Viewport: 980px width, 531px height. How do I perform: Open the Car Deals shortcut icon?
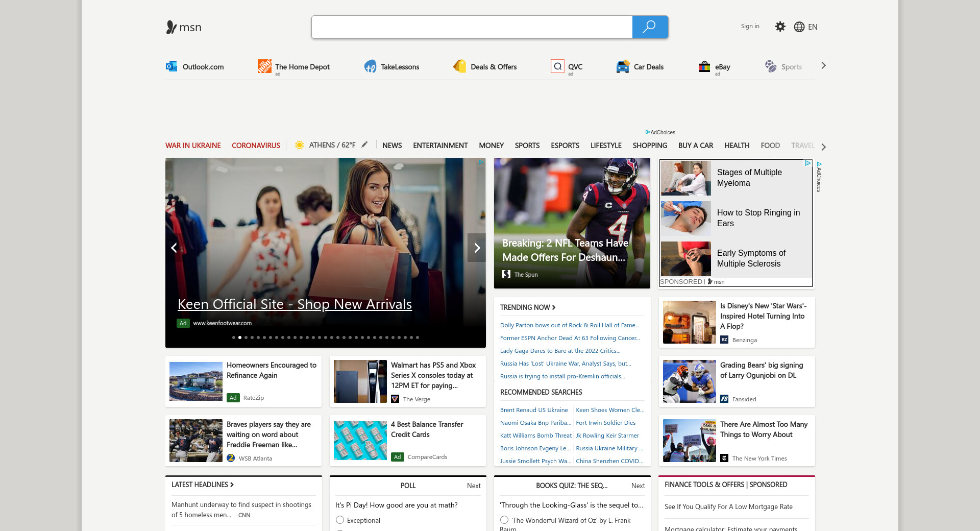tap(623, 67)
